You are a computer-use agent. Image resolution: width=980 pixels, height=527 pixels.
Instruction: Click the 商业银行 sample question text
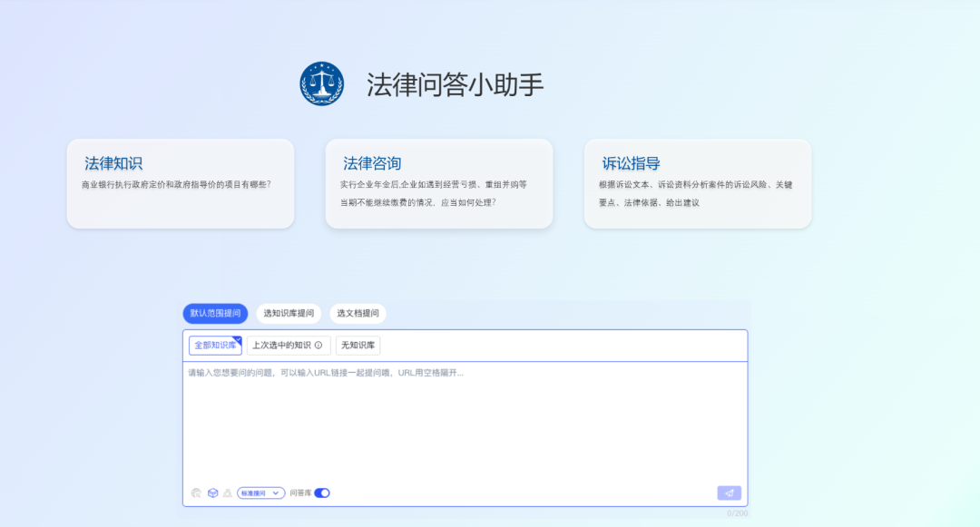(176, 184)
